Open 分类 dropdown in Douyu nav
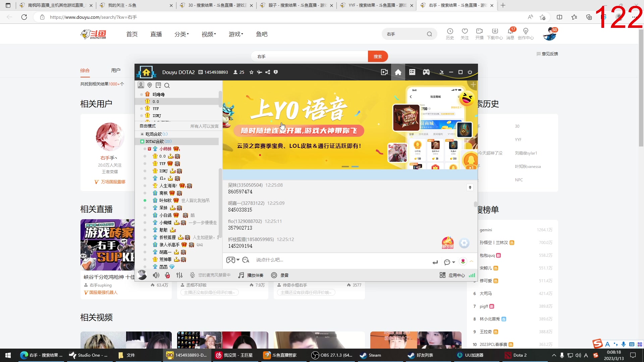 [181, 34]
